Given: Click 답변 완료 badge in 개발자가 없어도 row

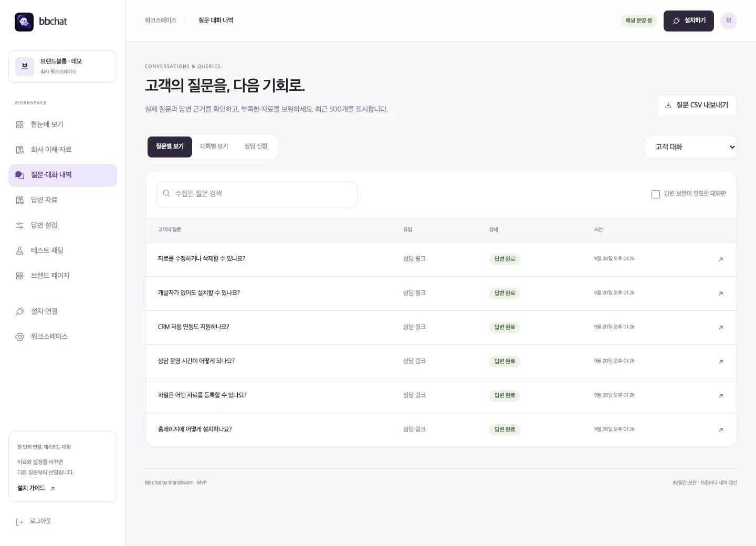Looking at the screenshot, I should (x=505, y=293).
